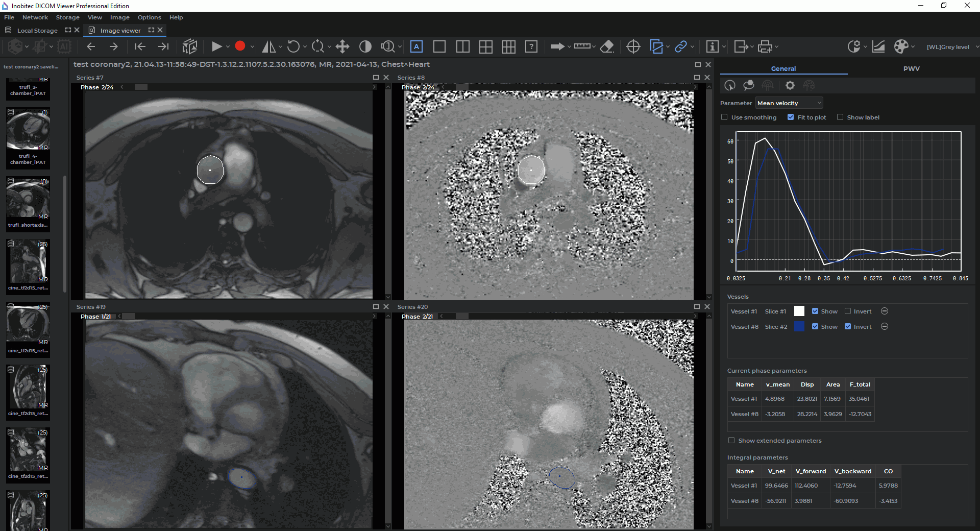Uncheck the Fit to plot checkbox

(x=791, y=117)
